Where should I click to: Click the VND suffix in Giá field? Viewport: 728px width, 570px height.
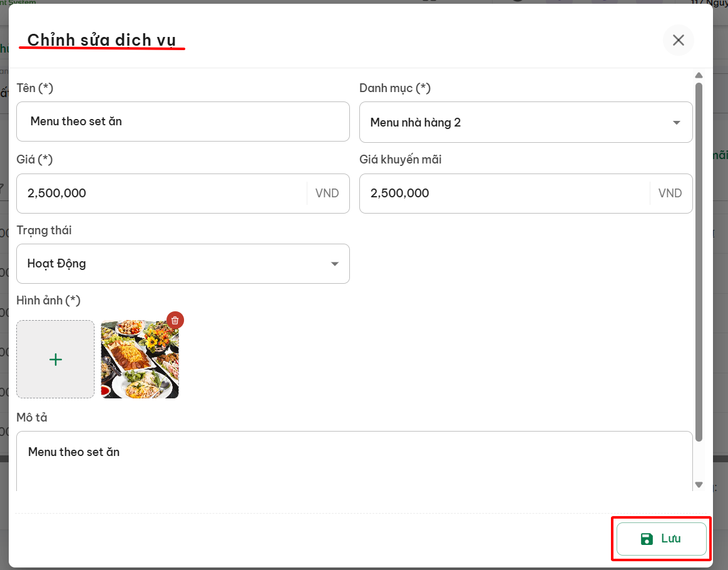click(x=327, y=194)
